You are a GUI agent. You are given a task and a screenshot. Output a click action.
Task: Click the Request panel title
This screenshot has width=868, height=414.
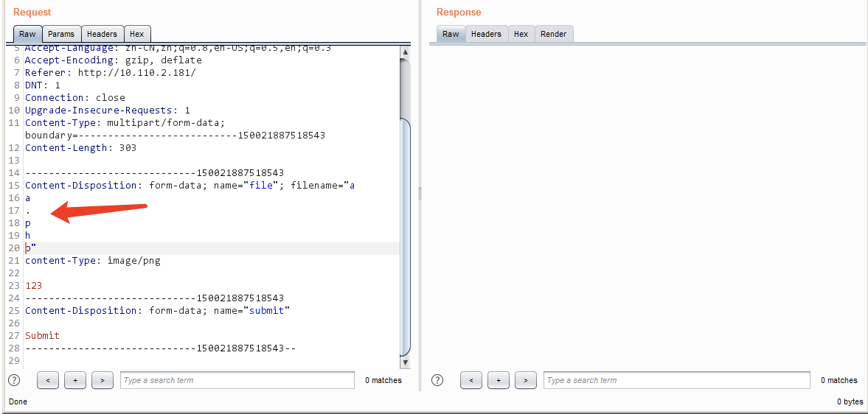click(x=32, y=13)
